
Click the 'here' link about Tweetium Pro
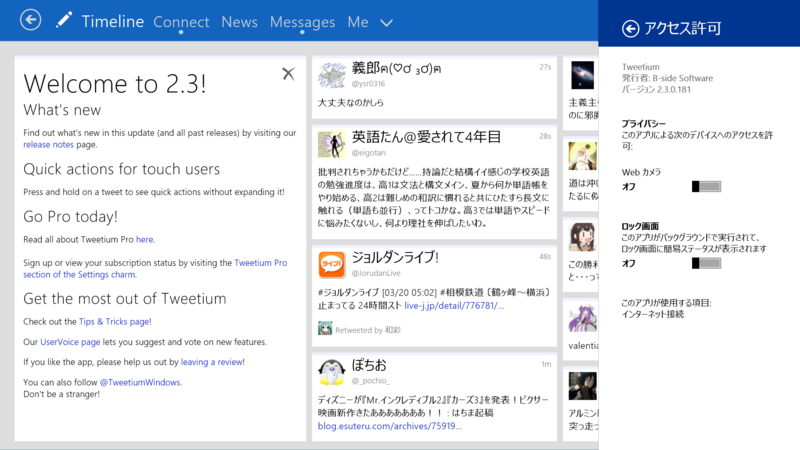point(144,239)
